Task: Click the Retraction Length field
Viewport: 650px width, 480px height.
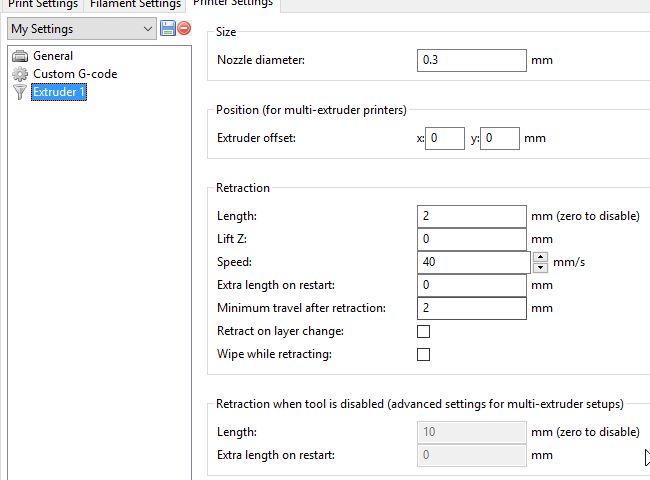Action: pyautogui.click(x=471, y=216)
